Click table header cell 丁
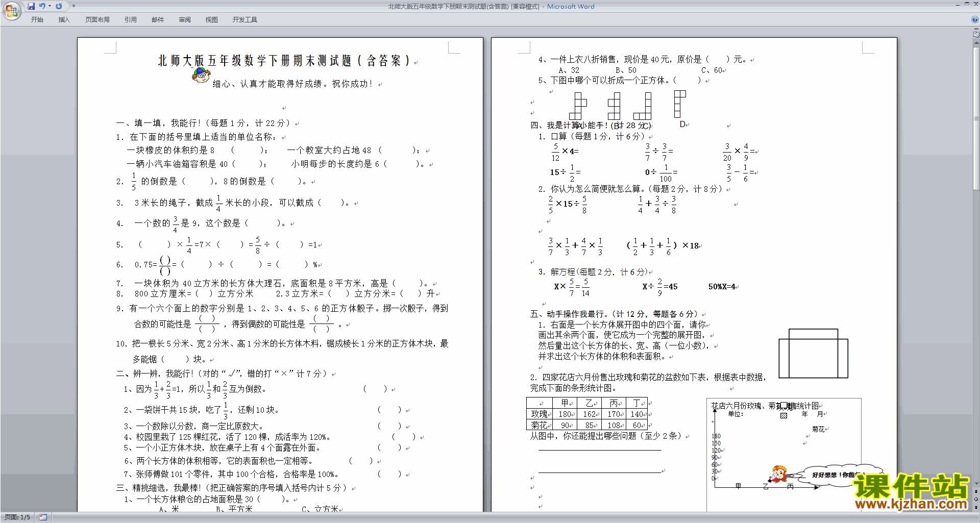 (x=636, y=403)
